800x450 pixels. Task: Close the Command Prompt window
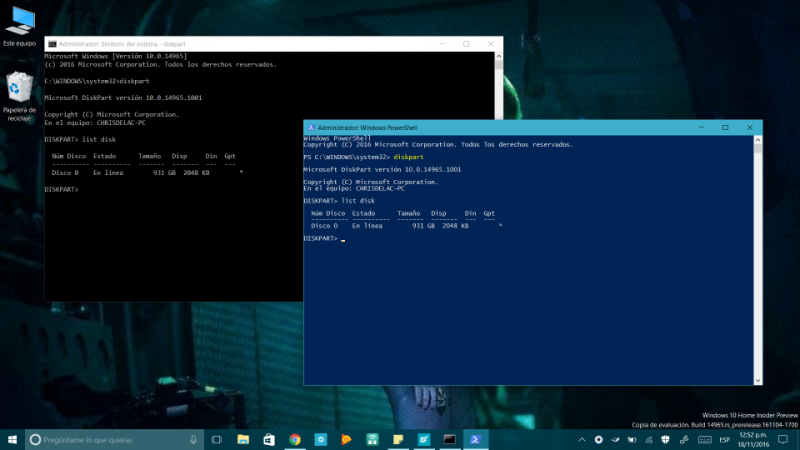pyautogui.click(x=490, y=44)
